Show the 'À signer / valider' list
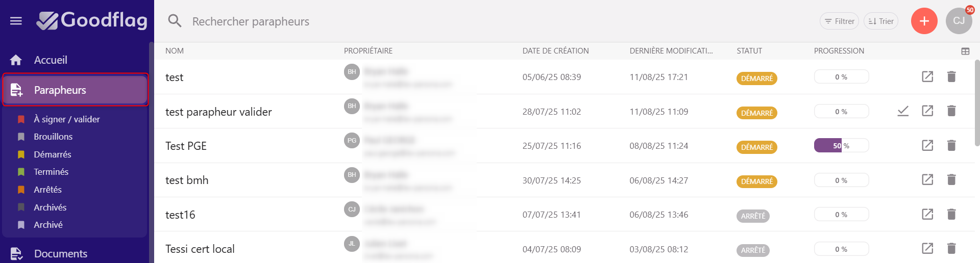This screenshot has width=980, height=263. 66,119
